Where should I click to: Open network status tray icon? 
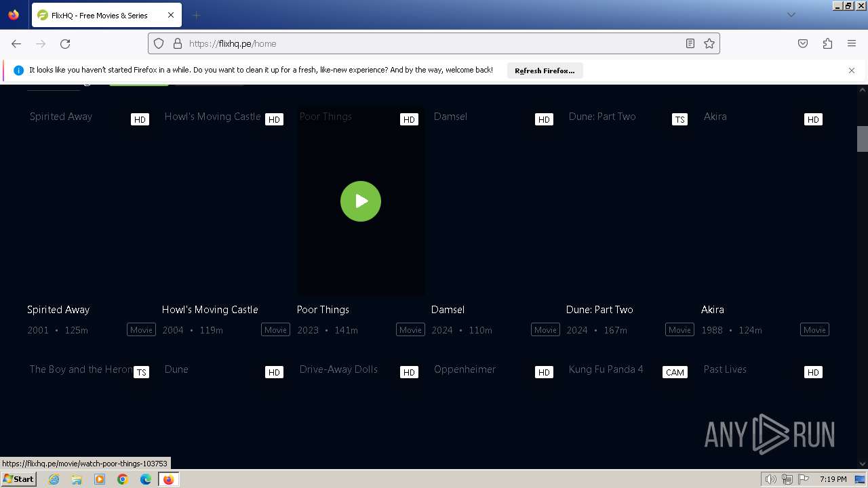click(x=787, y=479)
